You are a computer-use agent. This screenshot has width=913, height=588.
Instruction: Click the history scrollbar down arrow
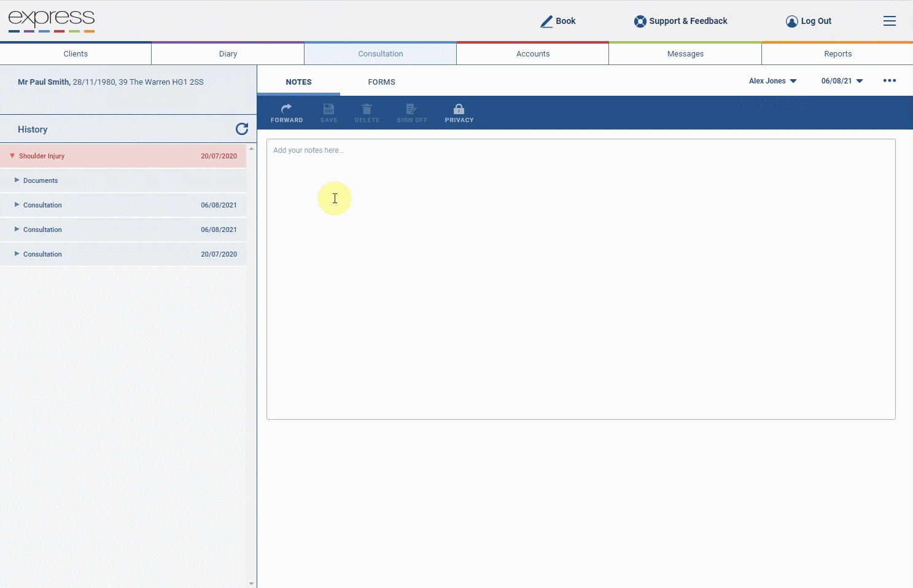tap(251, 584)
